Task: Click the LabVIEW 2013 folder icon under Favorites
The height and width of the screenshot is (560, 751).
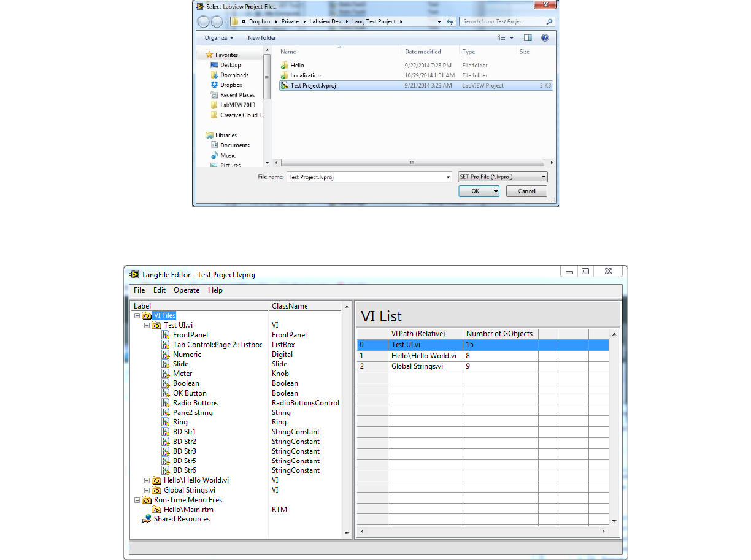Action: tap(214, 105)
